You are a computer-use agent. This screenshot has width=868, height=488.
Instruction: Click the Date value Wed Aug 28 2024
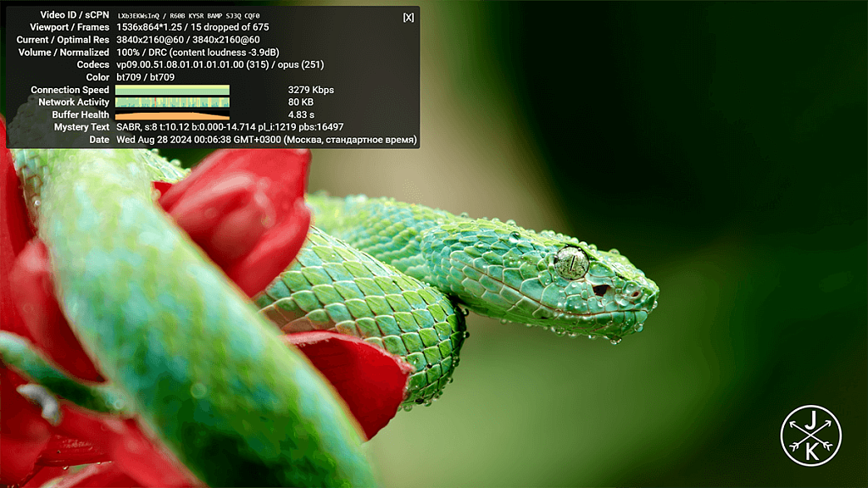266,140
